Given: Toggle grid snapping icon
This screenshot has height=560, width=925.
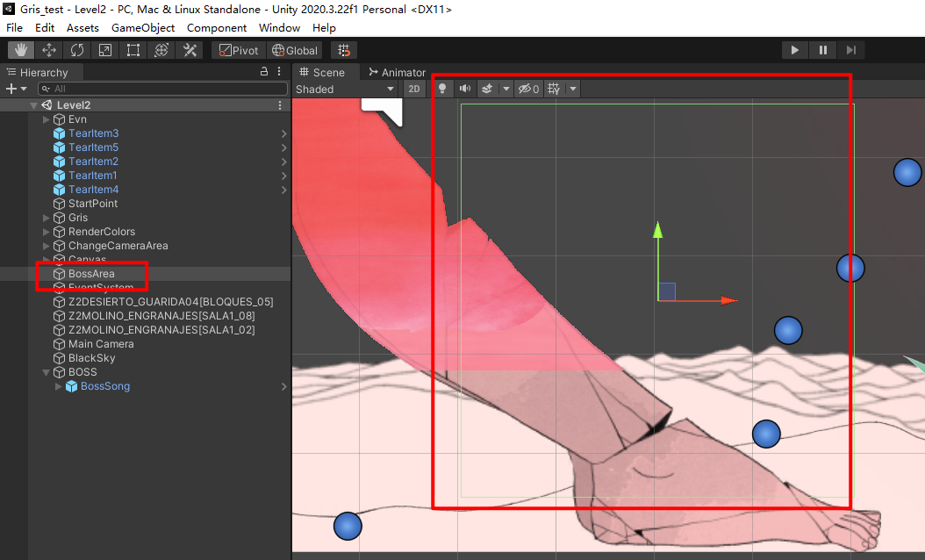Looking at the screenshot, I should tap(344, 50).
